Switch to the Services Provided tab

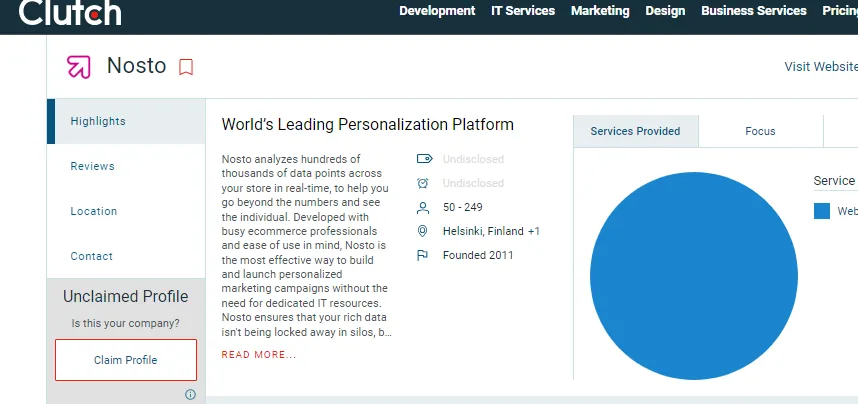coord(636,131)
